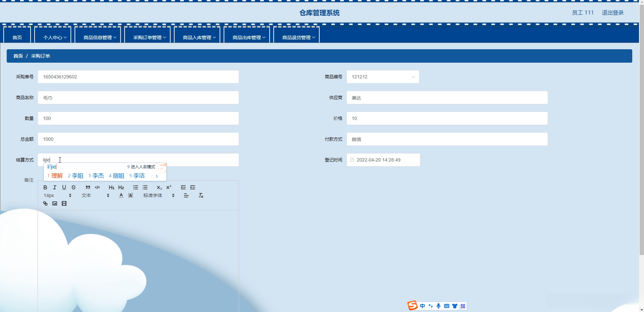Click the 员工 111 user label
Viewport: 644px width, 312px height.
[x=583, y=13]
